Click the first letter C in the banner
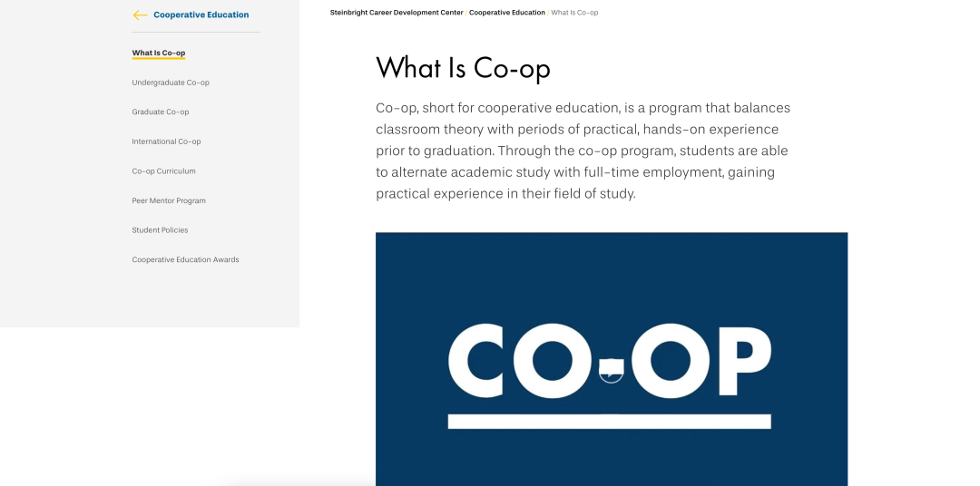Viewport: 980px width, 486px height. click(x=475, y=361)
